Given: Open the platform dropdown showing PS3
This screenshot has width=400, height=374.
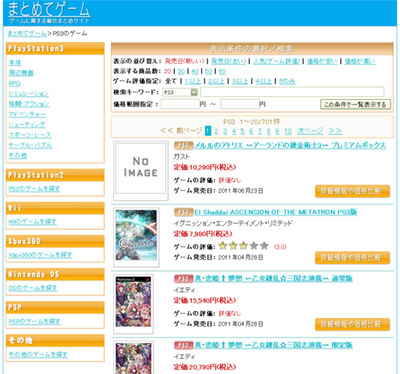Looking at the screenshot, I should (180, 92).
